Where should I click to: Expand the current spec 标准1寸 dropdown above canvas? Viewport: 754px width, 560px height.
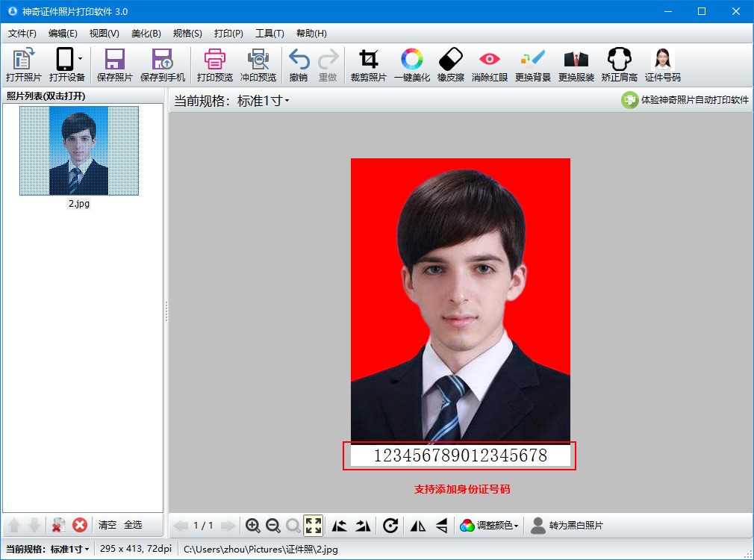pyautogui.click(x=263, y=101)
